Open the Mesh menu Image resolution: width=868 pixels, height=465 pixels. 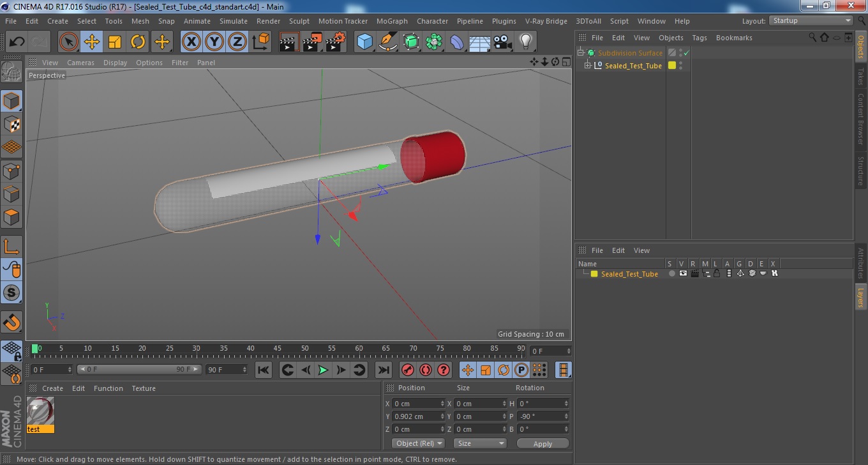(x=140, y=21)
